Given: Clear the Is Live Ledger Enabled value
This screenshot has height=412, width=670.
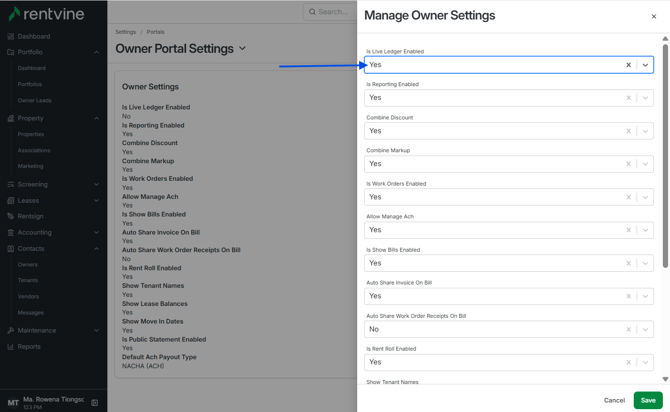Looking at the screenshot, I should (x=629, y=65).
